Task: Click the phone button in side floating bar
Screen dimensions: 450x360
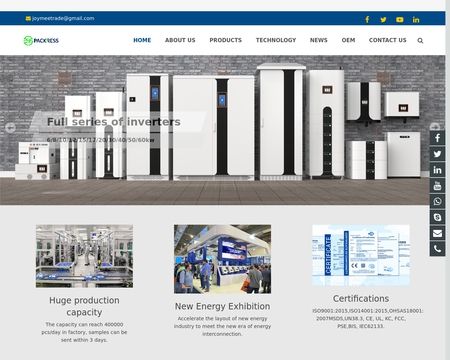Action: 437,249
